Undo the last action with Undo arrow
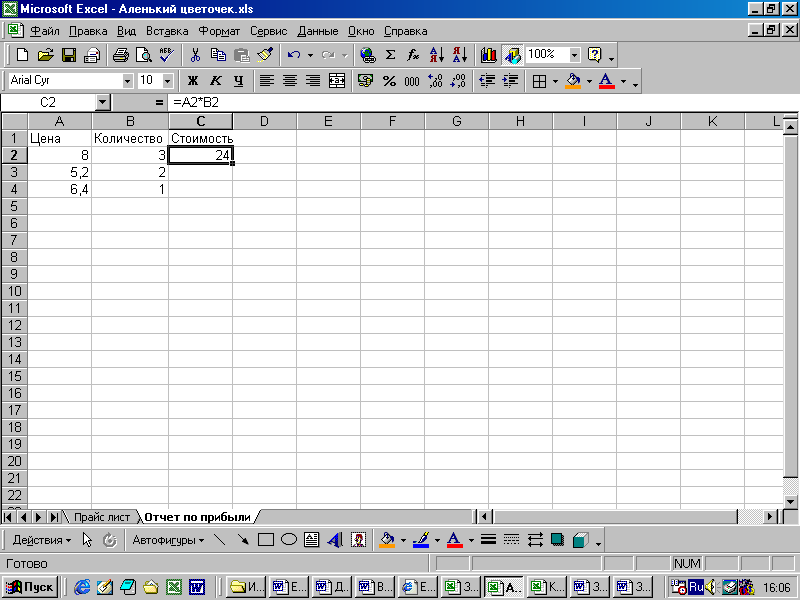 coord(293,55)
